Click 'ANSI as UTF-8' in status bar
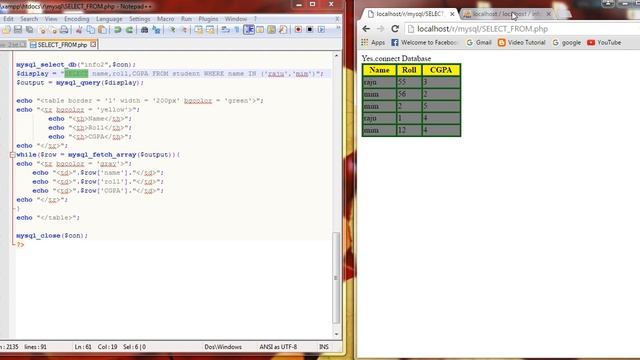The height and width of the screenshot is (360, 640). pos(278,347)
